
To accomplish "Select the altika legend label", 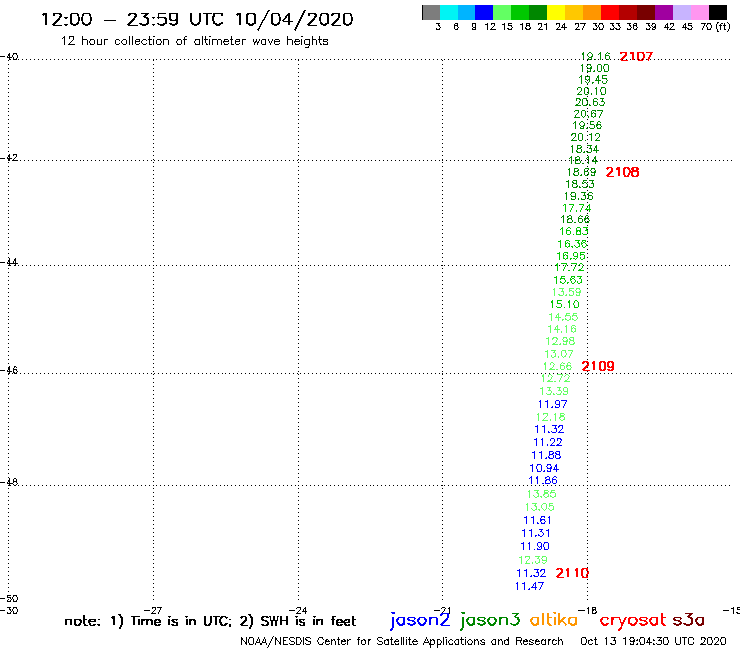I will [x=553, y=620].
